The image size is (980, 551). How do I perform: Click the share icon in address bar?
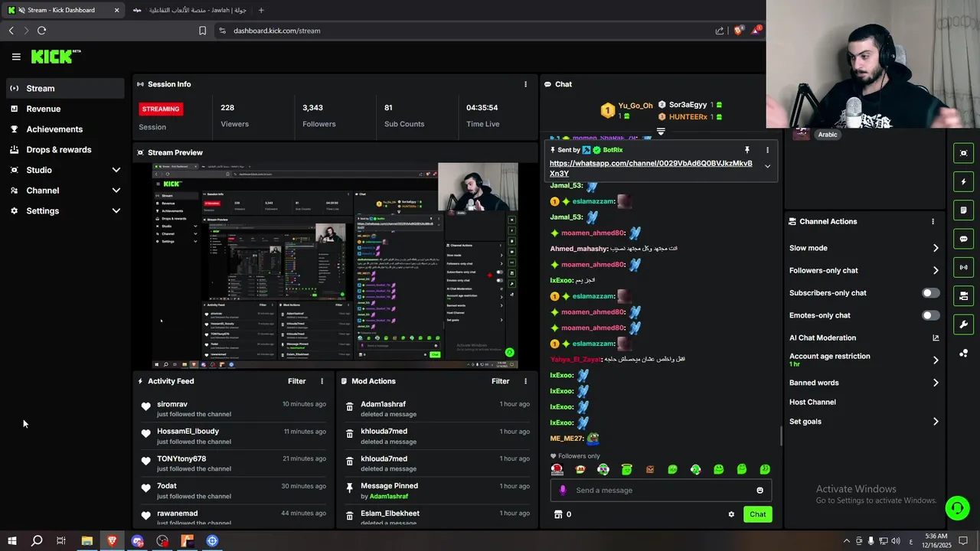(720, 31)
